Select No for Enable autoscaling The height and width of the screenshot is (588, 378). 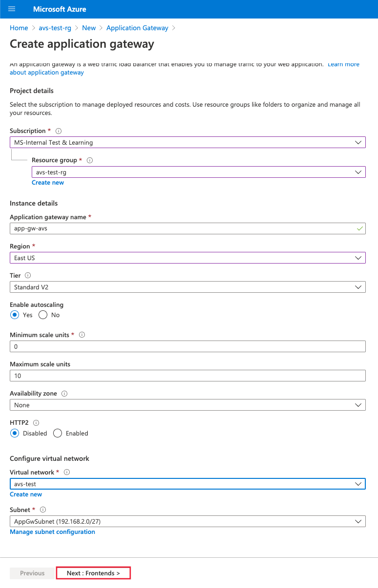click(43, 315)
